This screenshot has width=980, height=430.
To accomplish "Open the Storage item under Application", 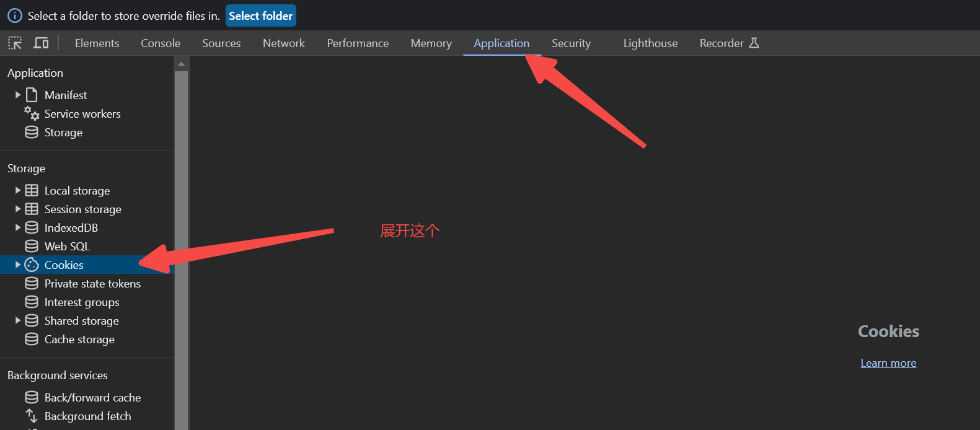I will (63, 132).
